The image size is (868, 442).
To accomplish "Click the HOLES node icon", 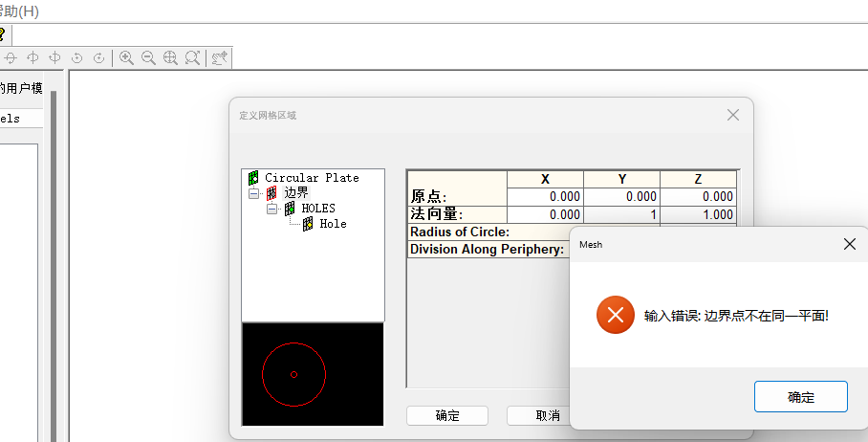I will pyautogui.click(x=290, y=209).
